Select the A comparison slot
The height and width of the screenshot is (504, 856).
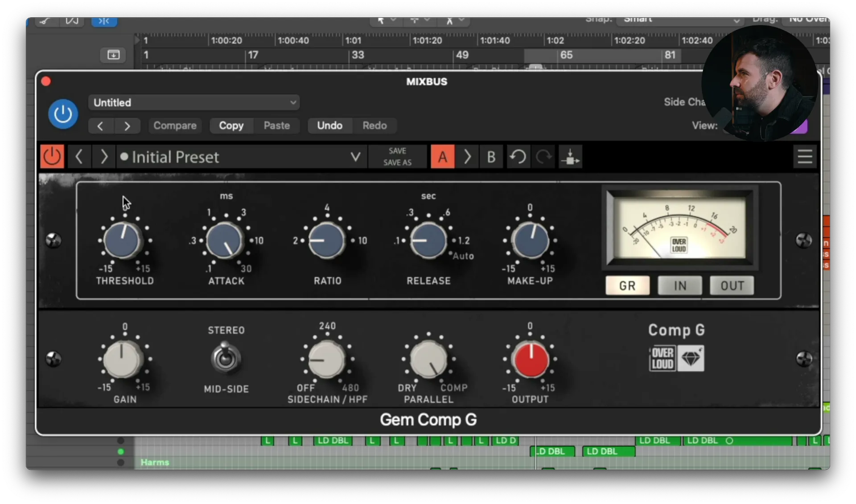pos(443,156)
